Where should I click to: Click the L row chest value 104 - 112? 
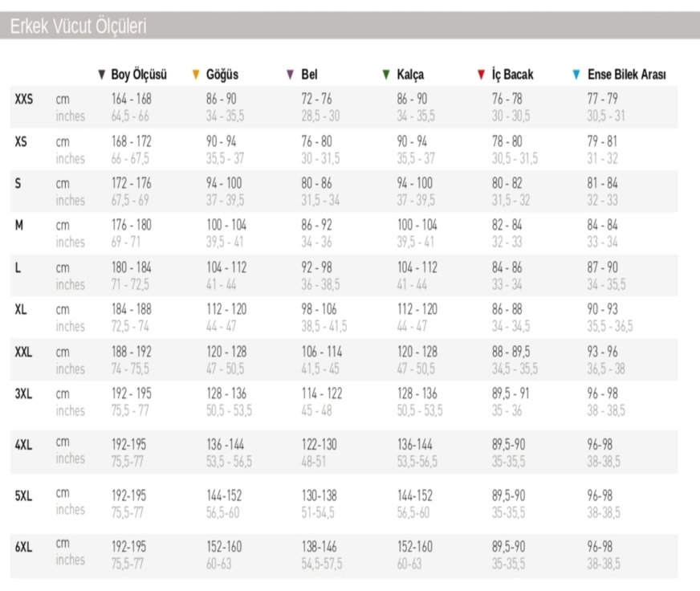(x=226, y=267)
